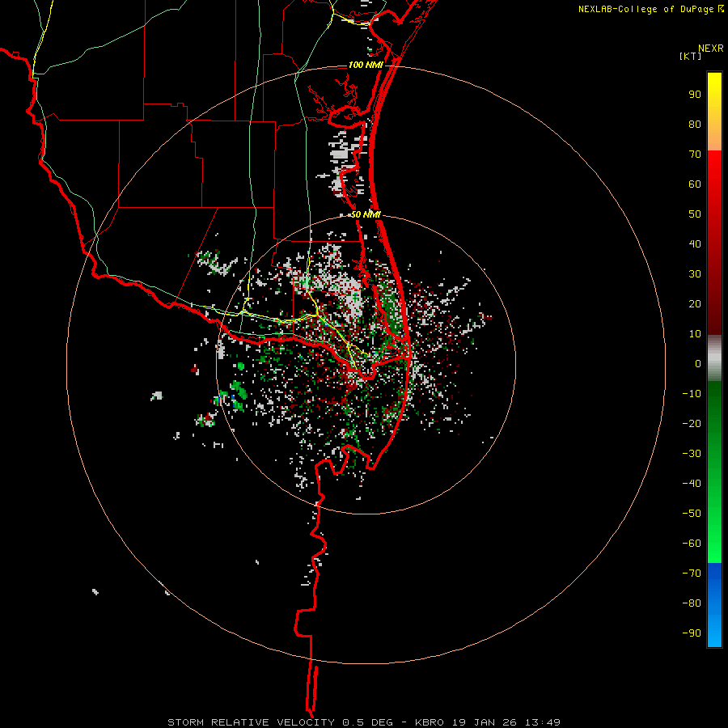Viewport: 728px width, 728px height.
Task: Click the '-40' value on the velocity scale
Action: tap(692, 484)
